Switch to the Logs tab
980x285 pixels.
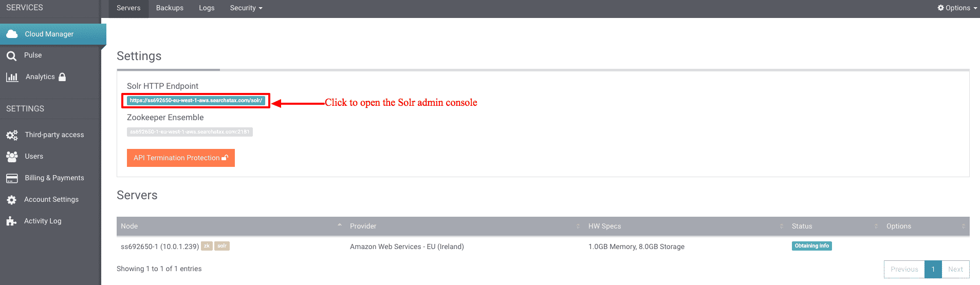click(x=207, y=8)
